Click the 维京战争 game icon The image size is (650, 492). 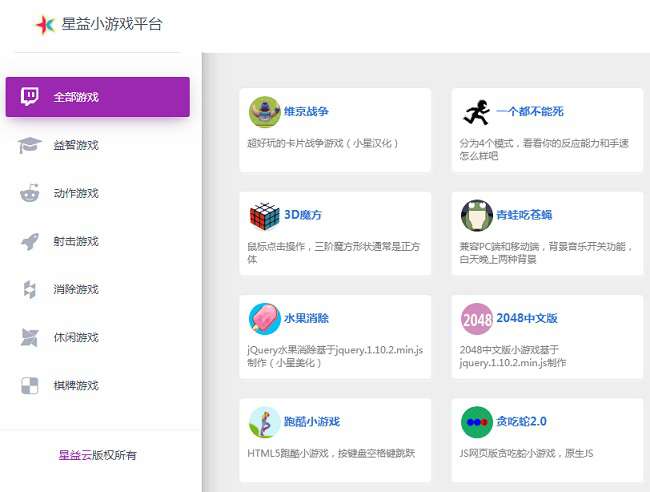point(264,112)
